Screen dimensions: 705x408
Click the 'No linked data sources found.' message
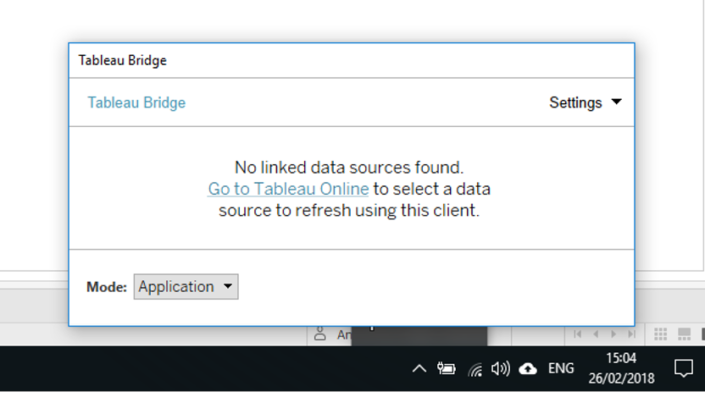point(349,167)
